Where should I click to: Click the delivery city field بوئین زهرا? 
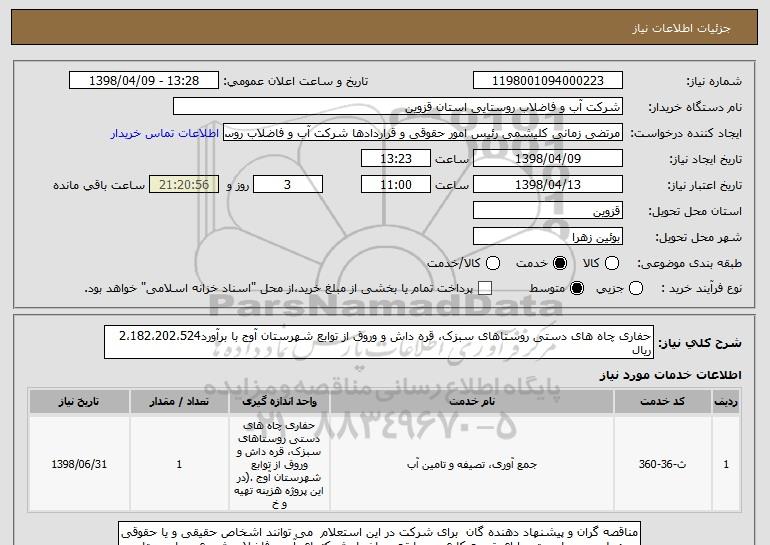coord(548,237)
